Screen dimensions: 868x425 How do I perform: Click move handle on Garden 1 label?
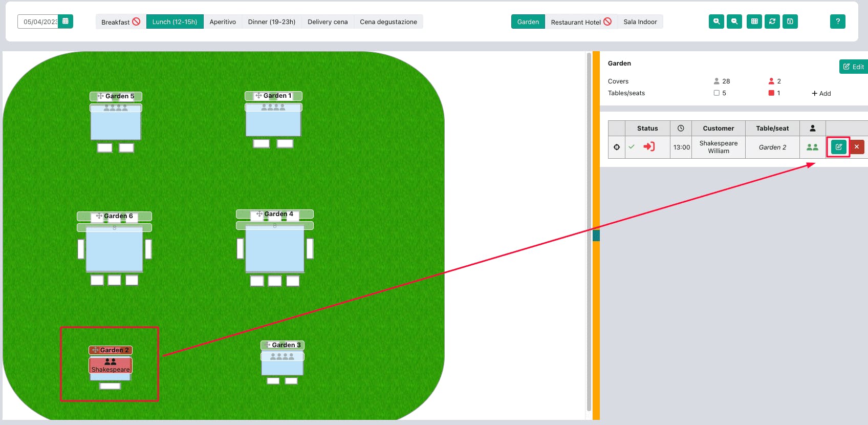point(258,96)
